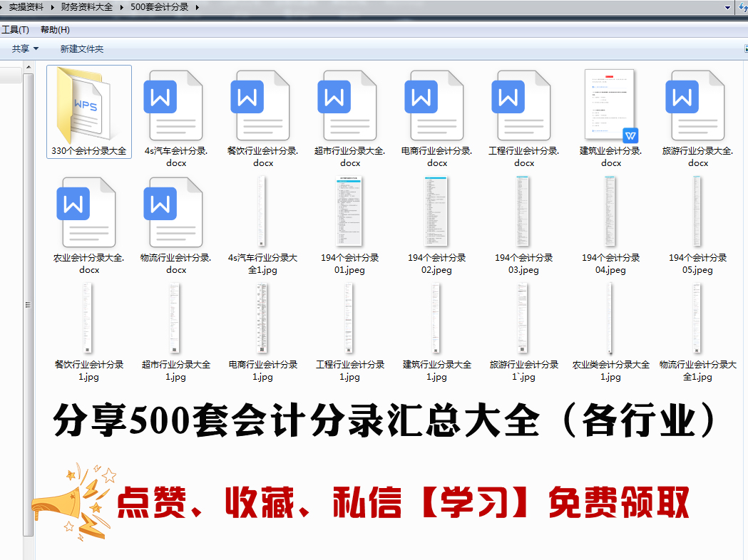Select the 4s汽车会计分录.docx Word document
This screenshot has height=560, width=748.
pos(175,107)
